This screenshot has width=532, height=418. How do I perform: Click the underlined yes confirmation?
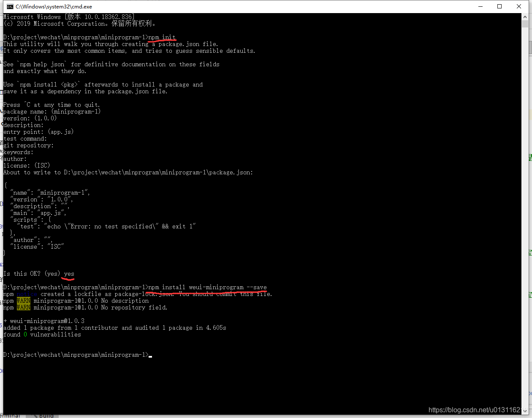(68, 273)
